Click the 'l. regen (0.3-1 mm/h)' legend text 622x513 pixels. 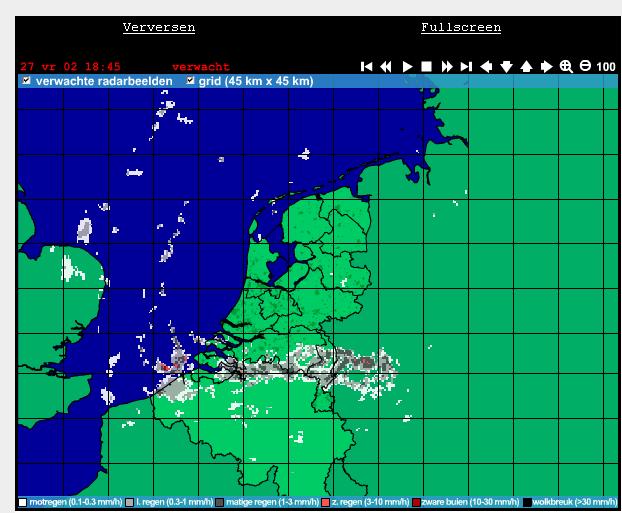175,502
